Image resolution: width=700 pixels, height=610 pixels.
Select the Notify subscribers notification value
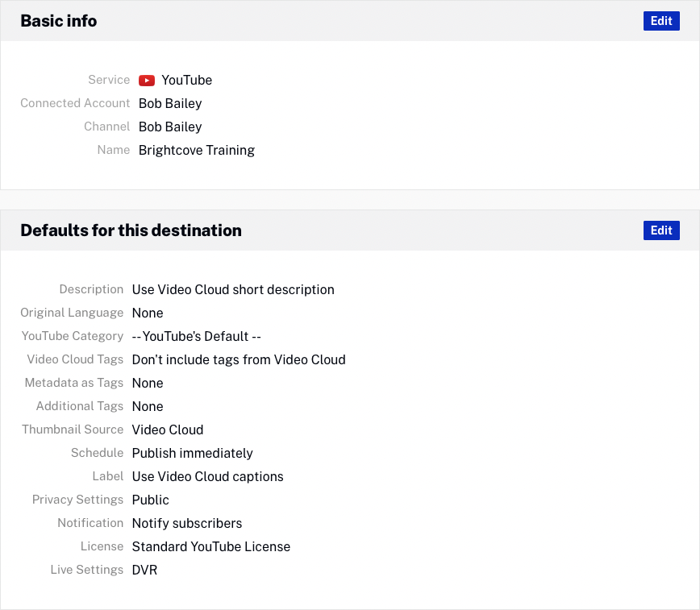tap(187, 523)
